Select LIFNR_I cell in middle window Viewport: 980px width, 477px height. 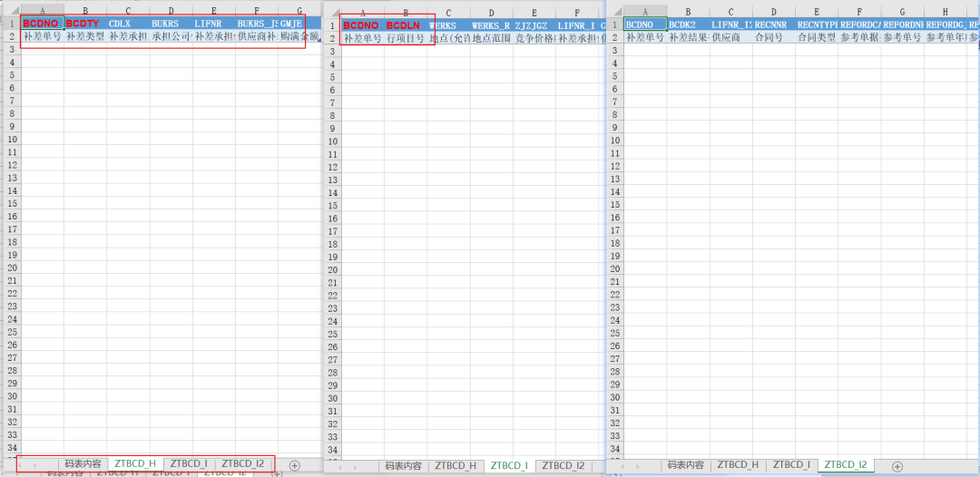pyautogui.click(x=577, y=25)
